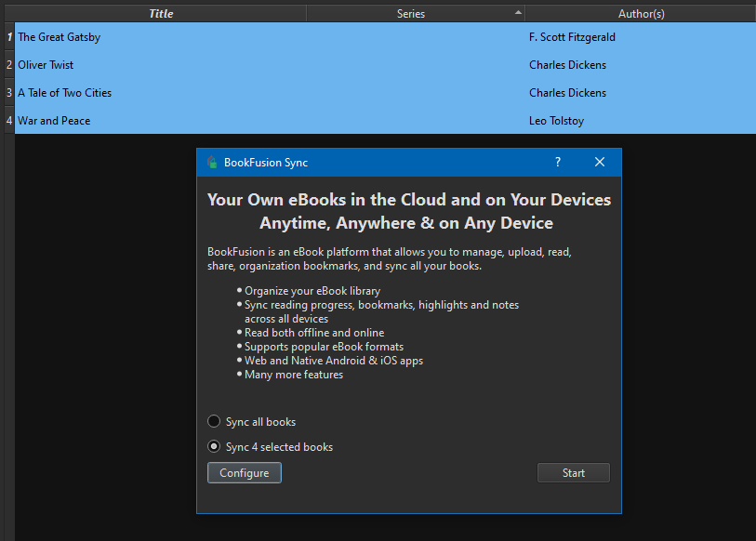Image resolution: width=756 pixels, height=541 pixels.
Task: Click 'Supports popular eBook formats' bullet text
Action: coord(324,347)
